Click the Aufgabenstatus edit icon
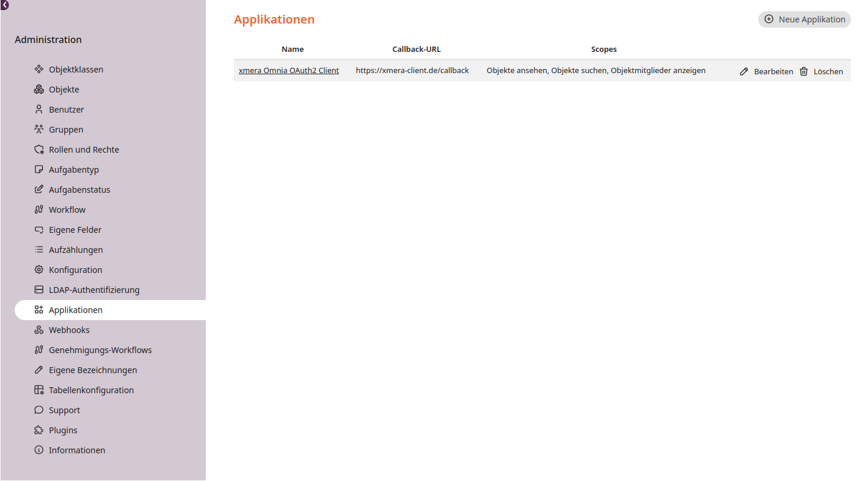The height and width of the screenshot is (481, 868). click(39, 189)
